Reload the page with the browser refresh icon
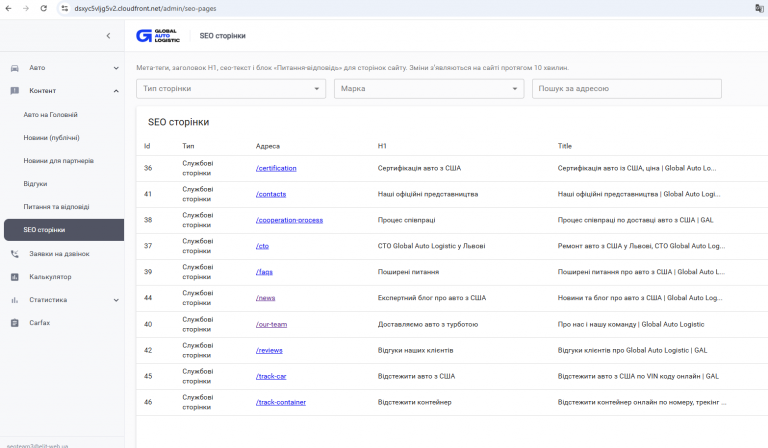This screenshot has height=448, width=768. tap(43, 8)
